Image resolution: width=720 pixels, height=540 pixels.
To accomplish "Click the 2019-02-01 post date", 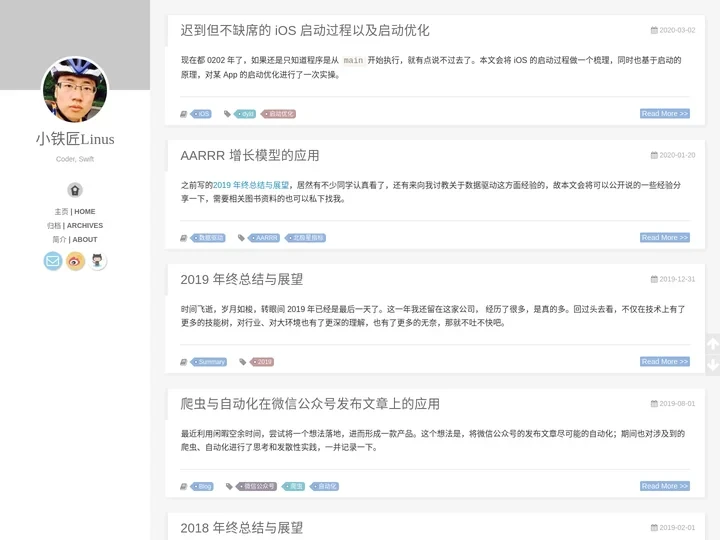I will click(x=673, y=528).
